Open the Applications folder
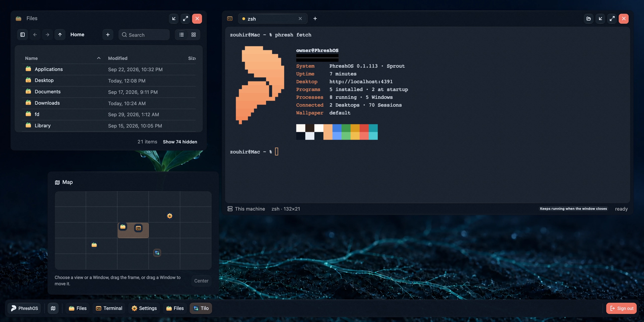This screenshot has width=644, height=322. click(109, 69)
